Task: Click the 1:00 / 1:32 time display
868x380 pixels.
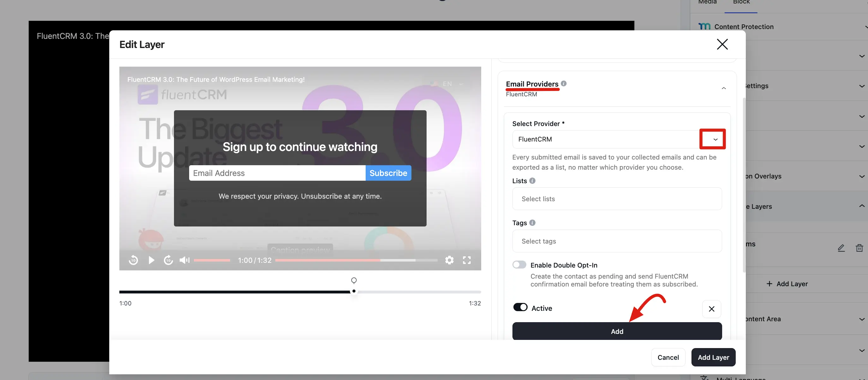Action: click(254, 260)
